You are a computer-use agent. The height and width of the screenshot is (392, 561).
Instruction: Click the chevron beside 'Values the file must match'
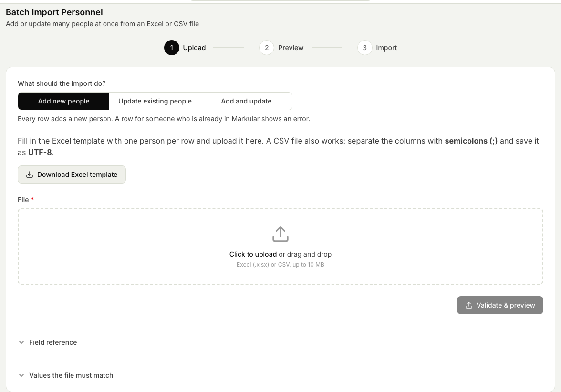pyautogui.click(x=21, y=375)
